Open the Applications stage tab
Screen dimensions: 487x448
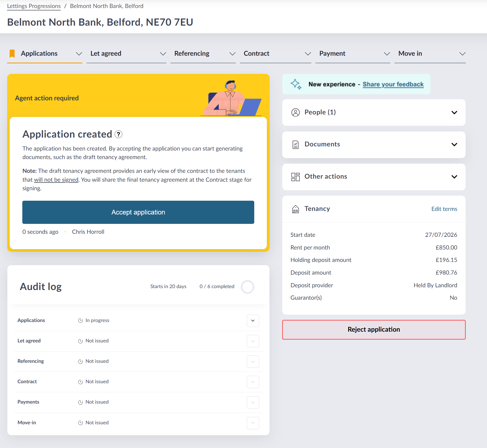point(45,54)
